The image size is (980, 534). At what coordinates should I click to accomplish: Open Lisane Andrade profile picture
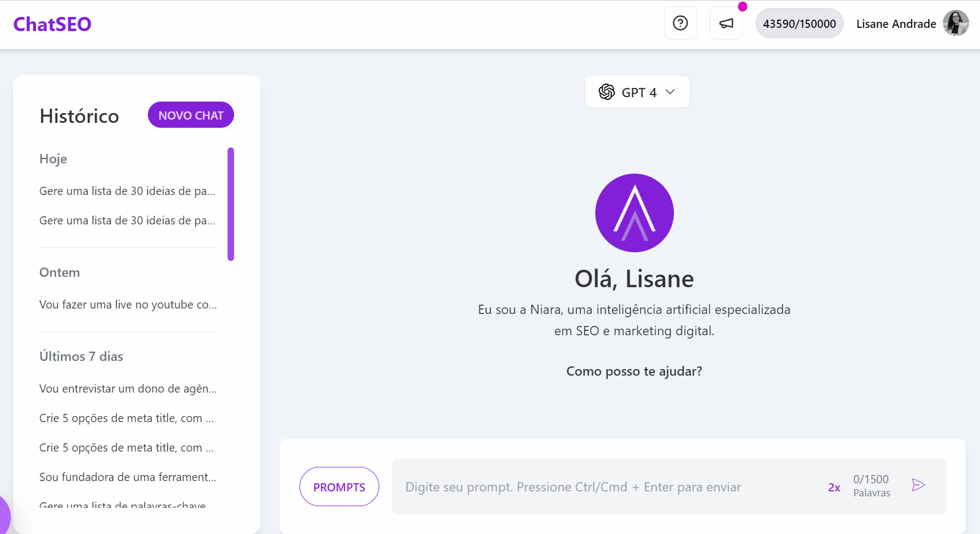[x=955, y=23]
